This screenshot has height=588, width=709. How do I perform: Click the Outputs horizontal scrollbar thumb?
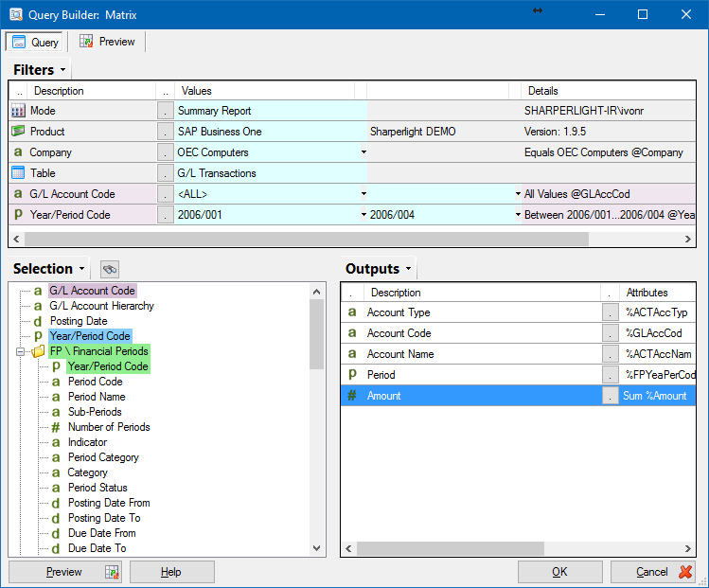coord(451,548)
